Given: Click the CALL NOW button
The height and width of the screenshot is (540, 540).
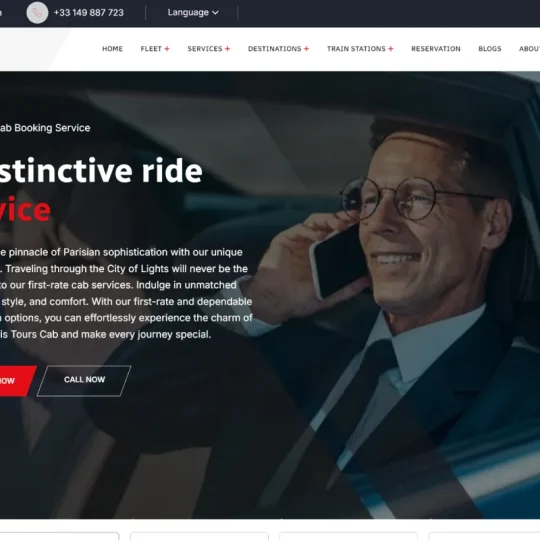Looking at the screenshot, I should [84, 381].
